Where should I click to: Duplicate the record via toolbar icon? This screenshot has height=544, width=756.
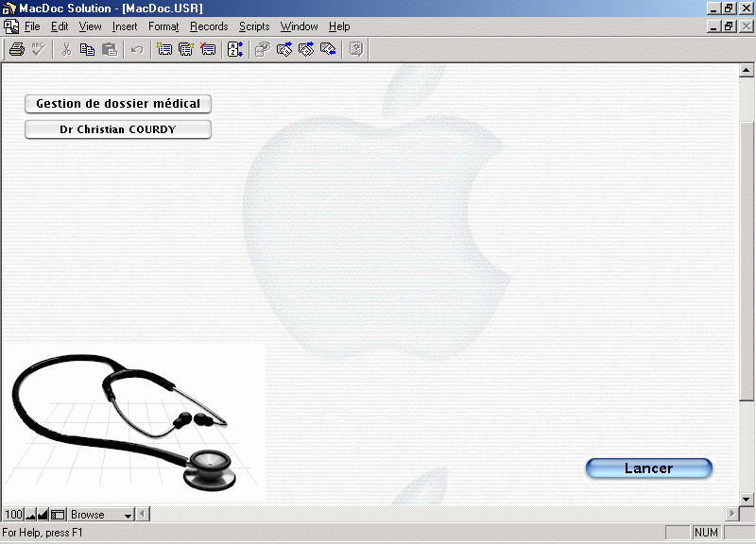click(186, 49)
